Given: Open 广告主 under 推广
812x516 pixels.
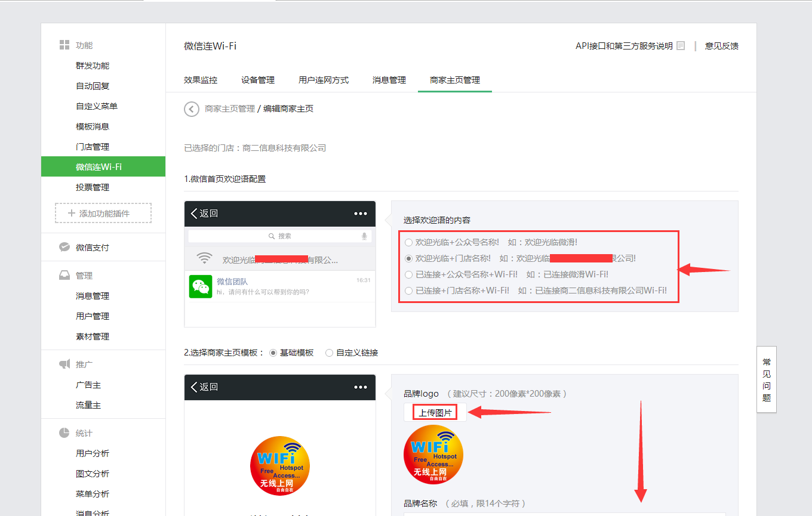Looking at the screenshot, I should click(x=88, y=385).
